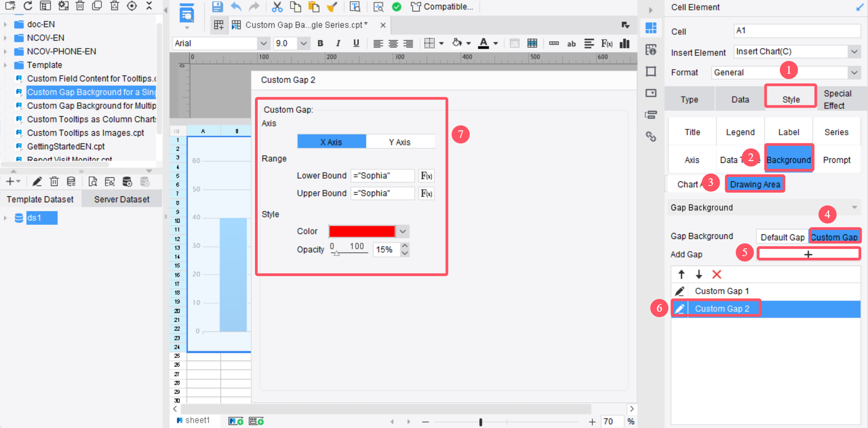
Task: Move selected gap down with arrow
Action: tap(699, 274)
